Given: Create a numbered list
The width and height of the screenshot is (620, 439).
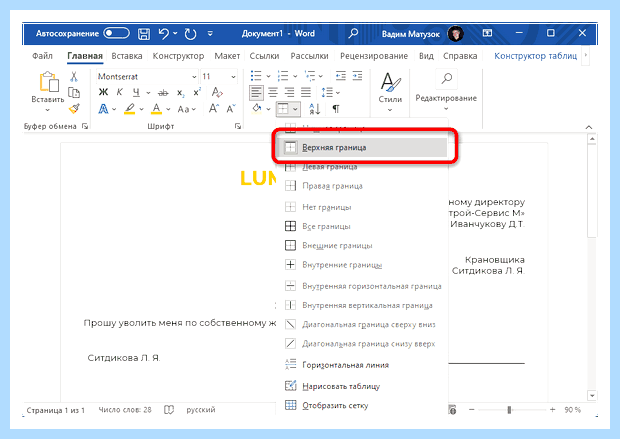Looking at the screenshot, I should [x=283, y=76].
